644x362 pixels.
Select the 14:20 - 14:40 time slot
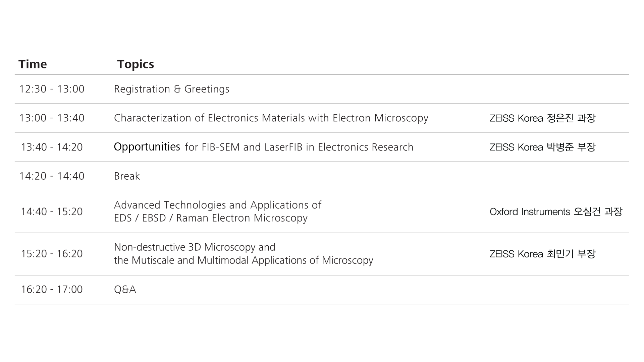click(x=52, y=176)
